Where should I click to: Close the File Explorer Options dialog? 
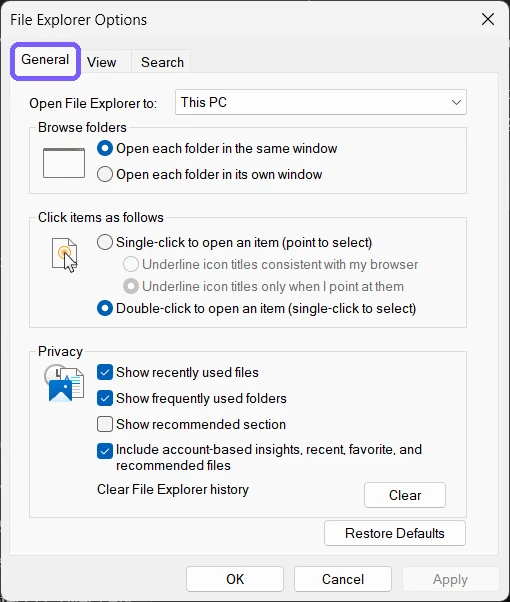488,19
